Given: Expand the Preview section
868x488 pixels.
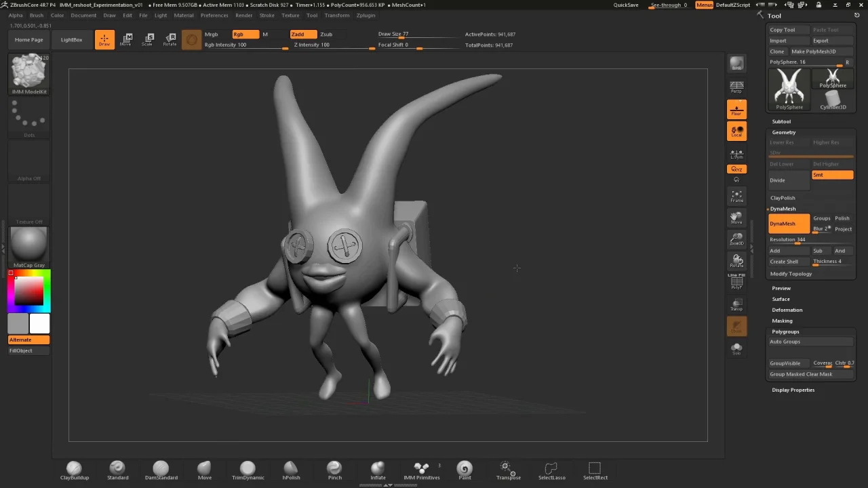Looking at the screenshot, I should (781, 288).
